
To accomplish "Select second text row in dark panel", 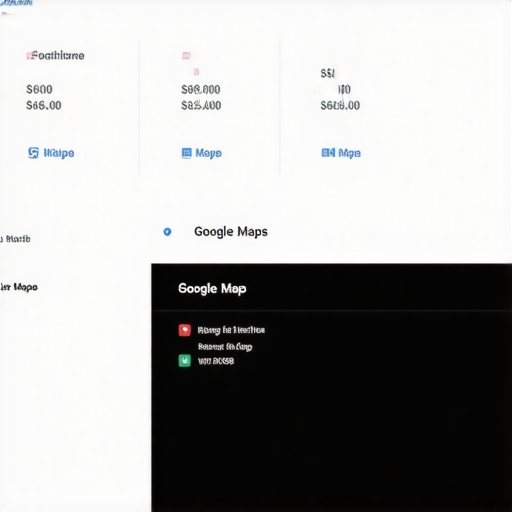I will click(225, 347).
